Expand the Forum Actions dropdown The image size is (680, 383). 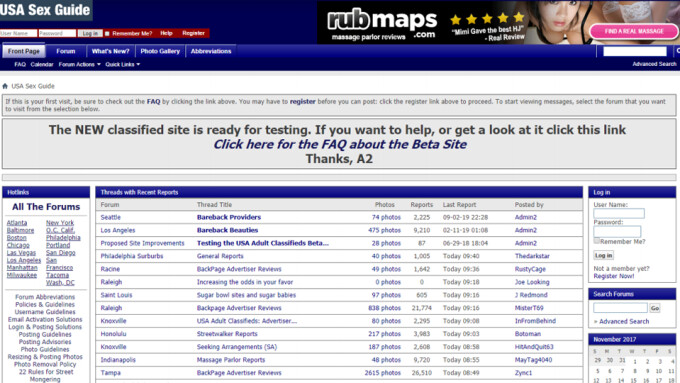point(79,64)
